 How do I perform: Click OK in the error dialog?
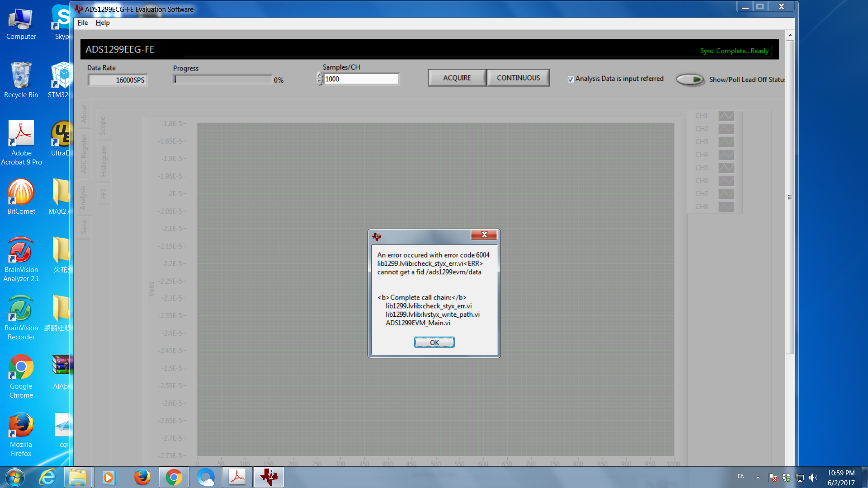pyautogui.click(x=434, y=343)
